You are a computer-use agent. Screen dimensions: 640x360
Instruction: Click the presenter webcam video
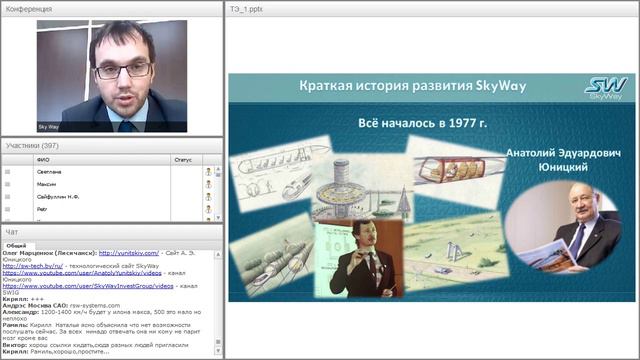pyautogui.click(x=112, y=76)
